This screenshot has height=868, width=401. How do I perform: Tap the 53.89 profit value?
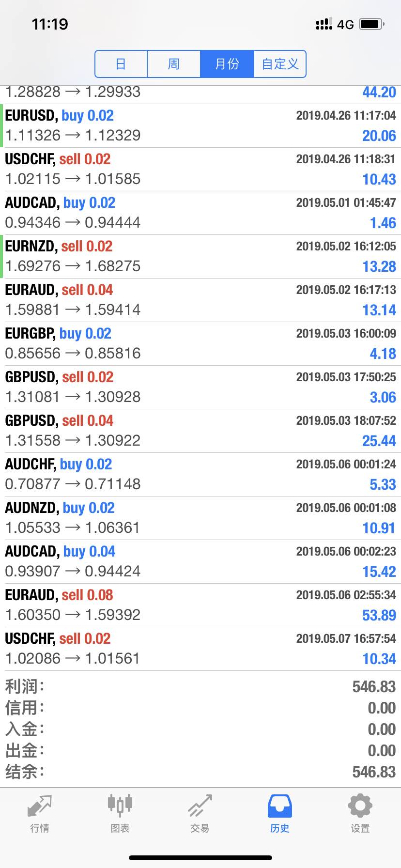point(379,615)
